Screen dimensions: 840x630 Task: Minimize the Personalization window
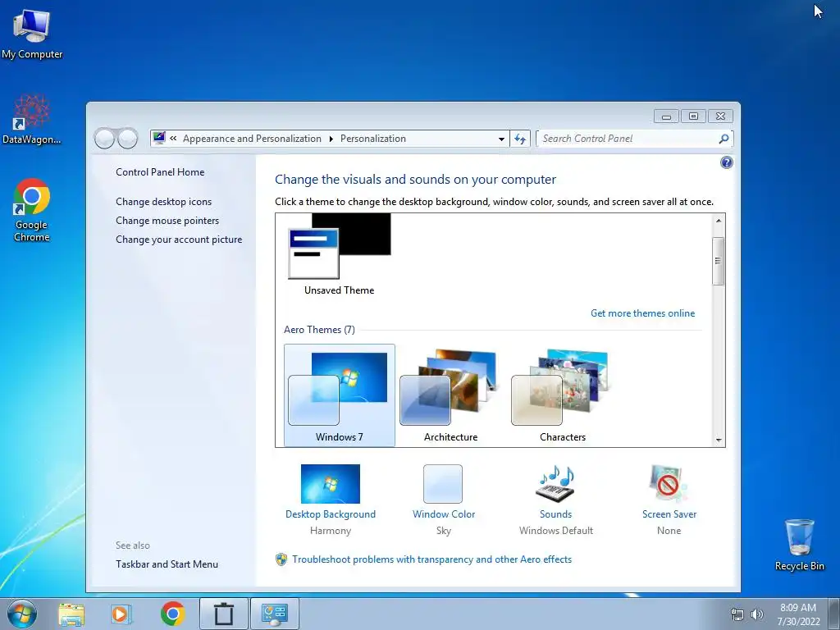click(x=666, y=116)
